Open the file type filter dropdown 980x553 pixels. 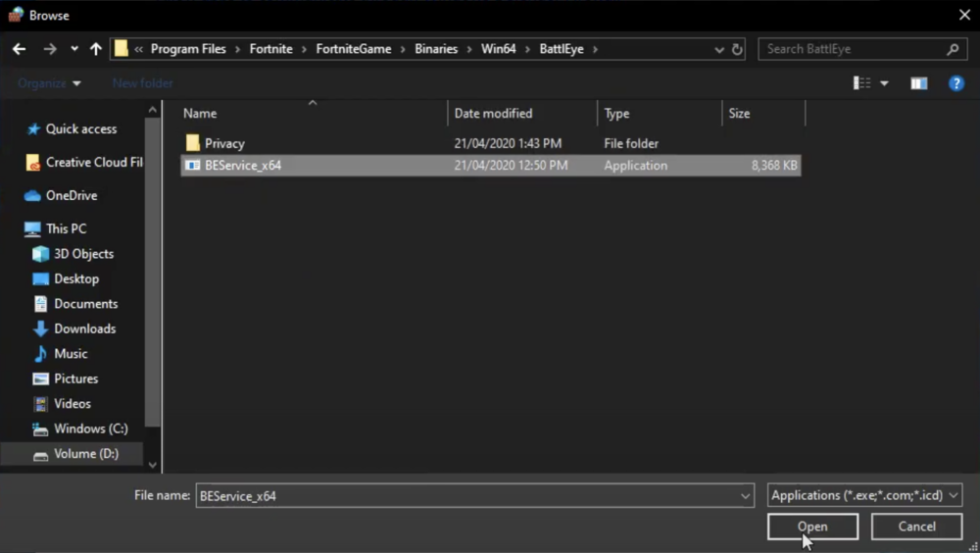pyautogui.click(x=864, y=496)
